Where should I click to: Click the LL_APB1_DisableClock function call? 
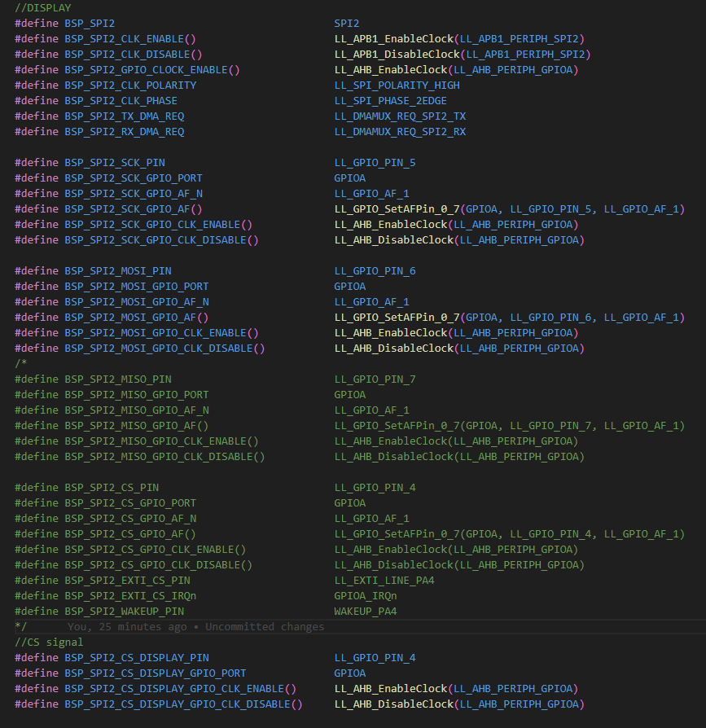click(397, 55)
